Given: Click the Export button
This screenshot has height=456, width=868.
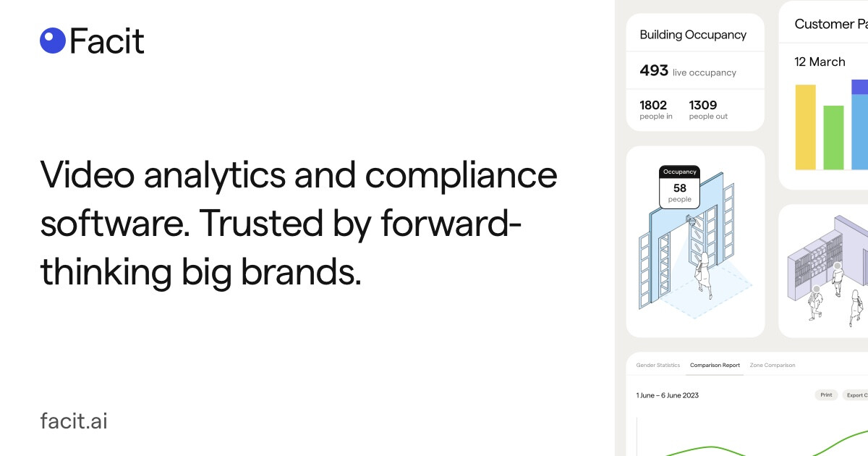Looking at the screenshot, I should tap(856, 395).
